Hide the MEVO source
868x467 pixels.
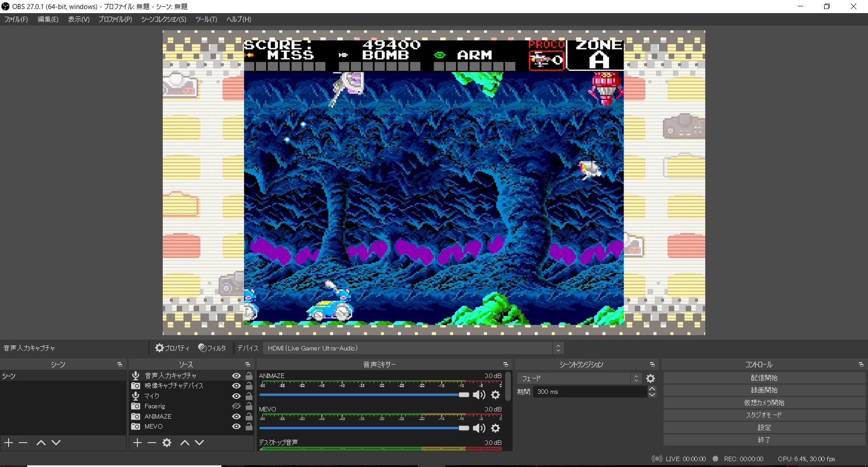click(236, 426)
